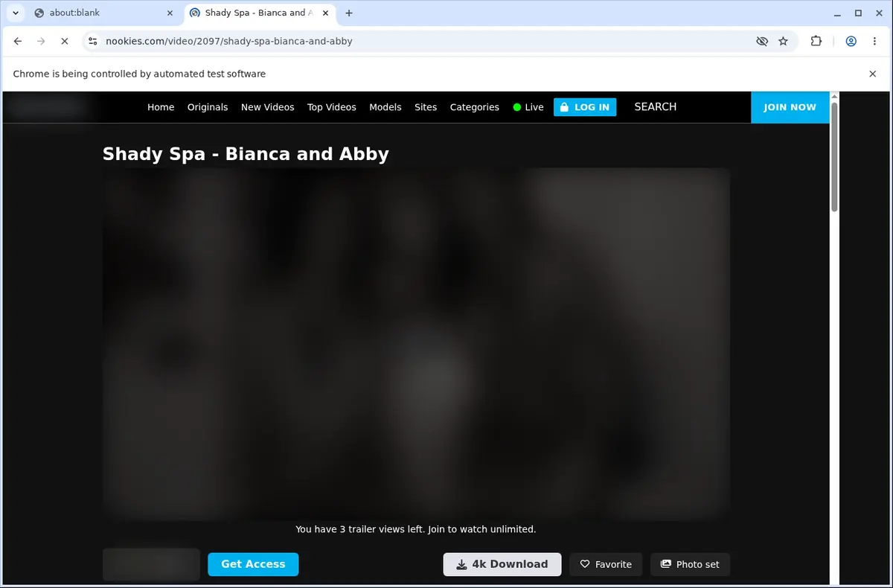Screen dimensions: 893x588
Task: Open Sites in site navigation
Action: point(426,107)
